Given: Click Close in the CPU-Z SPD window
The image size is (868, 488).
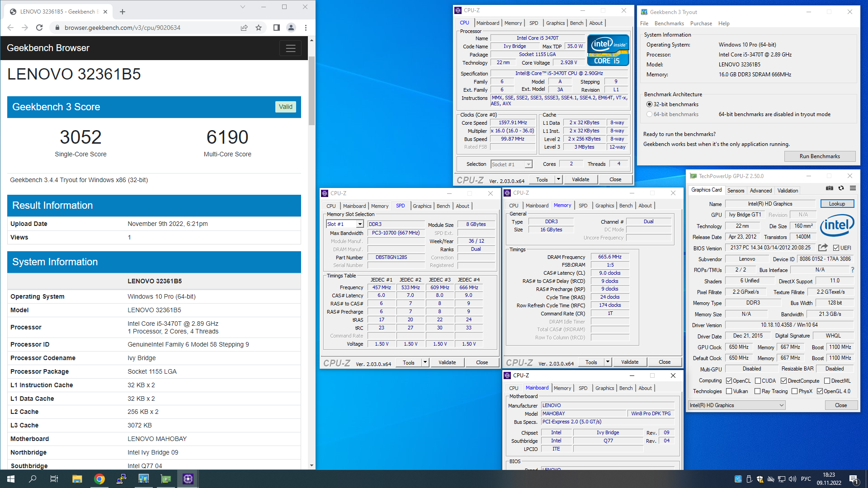Looking at the screenshot, I should pos(482,362).
